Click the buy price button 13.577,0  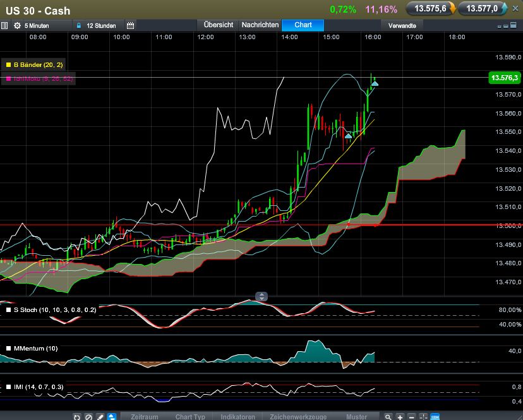pos(483,9)
